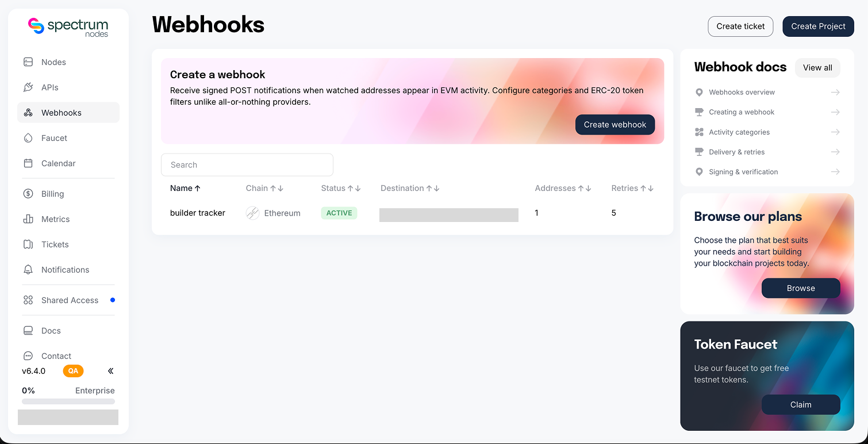This screenshot has width=868, height=444.
Task: Click arrow next to Delivery & retries
Action: [835, 152]
